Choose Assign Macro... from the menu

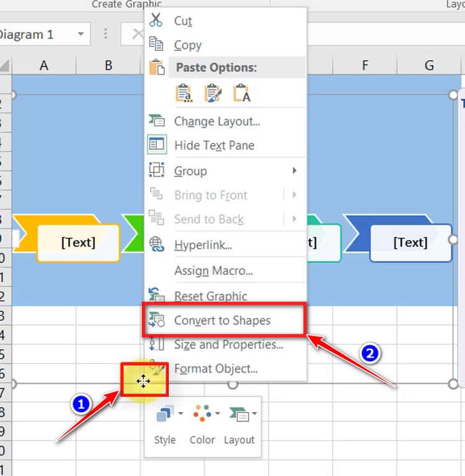point(226,270)
